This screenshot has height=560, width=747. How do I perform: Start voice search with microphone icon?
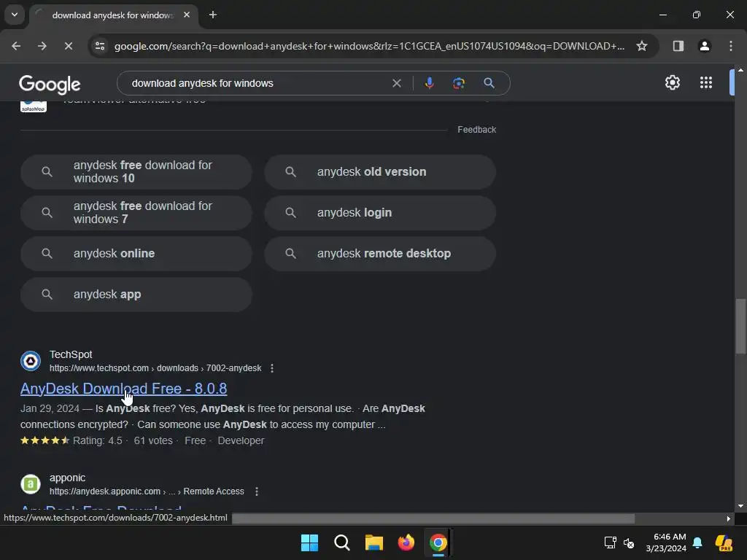click(x=429, y=83)
